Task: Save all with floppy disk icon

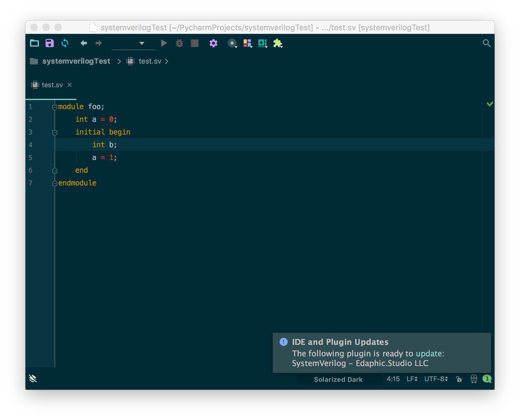Action: (x=50, y=43)
